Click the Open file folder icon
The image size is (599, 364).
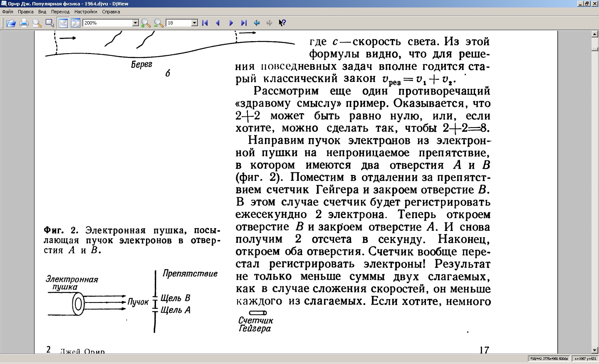[11, 23]
